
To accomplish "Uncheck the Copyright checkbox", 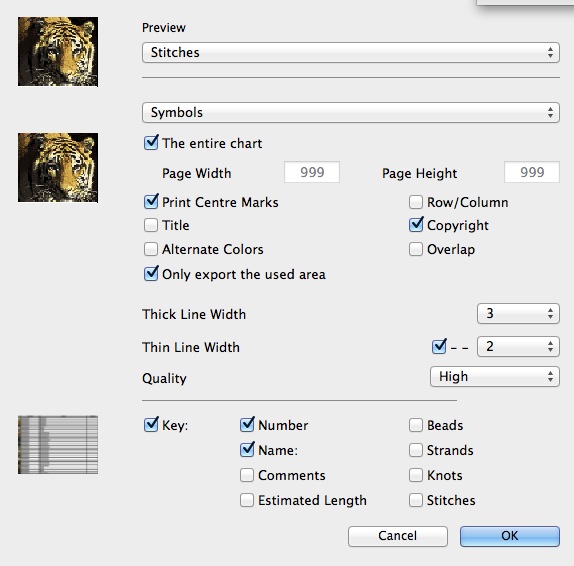I will tap(416, 225).
